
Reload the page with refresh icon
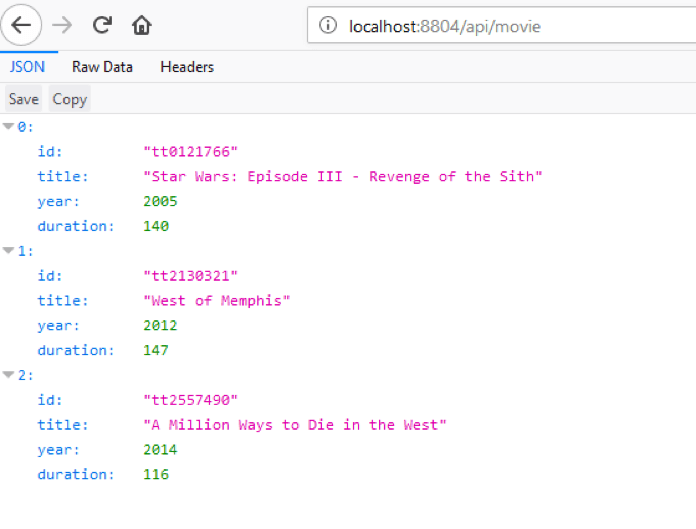click(x=102, y=25)
